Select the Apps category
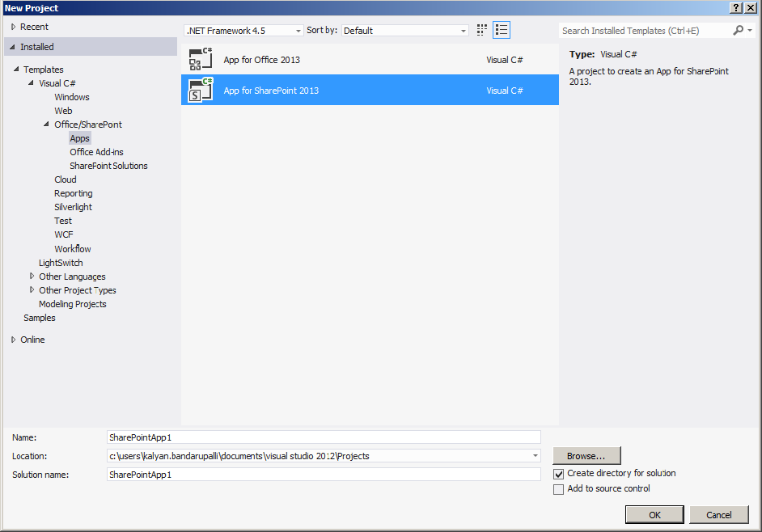This screenshot has width=762, height=532. [x=80, y=138]
